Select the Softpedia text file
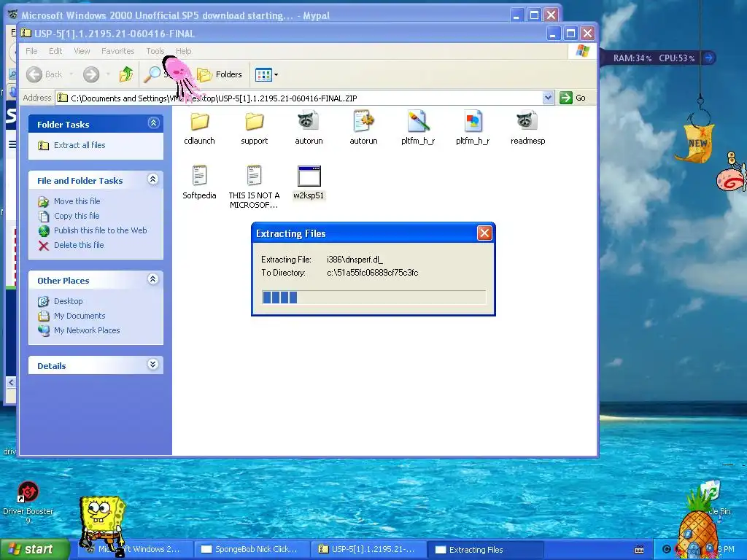The height and width of the screenshot is (560, 747). point(200,182)
